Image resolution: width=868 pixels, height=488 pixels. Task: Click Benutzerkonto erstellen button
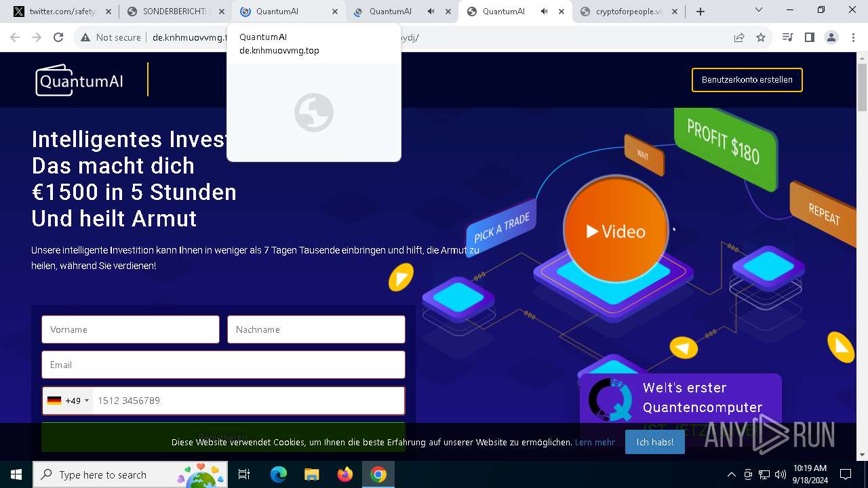coord(747,80)
